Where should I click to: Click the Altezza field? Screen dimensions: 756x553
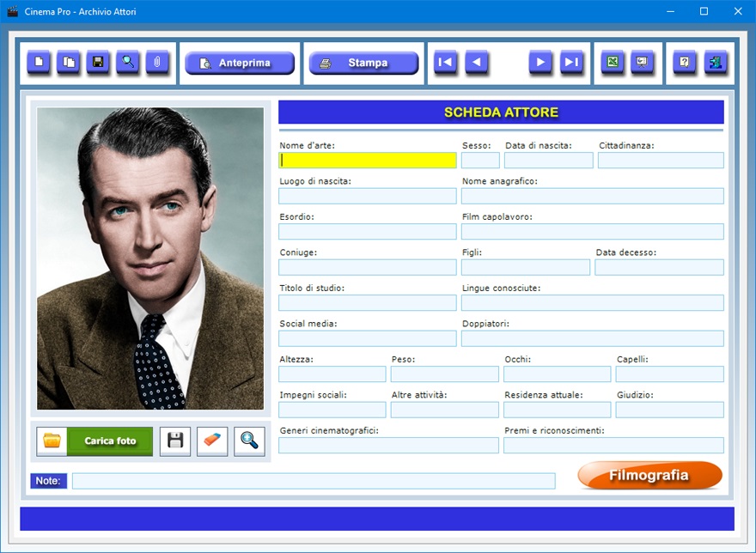click(332, 374)
